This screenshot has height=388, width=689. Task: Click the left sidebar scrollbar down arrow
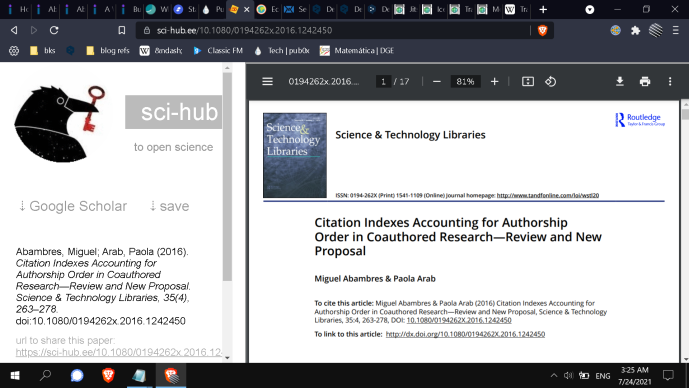pyautogui.click(x=227, y=358)
